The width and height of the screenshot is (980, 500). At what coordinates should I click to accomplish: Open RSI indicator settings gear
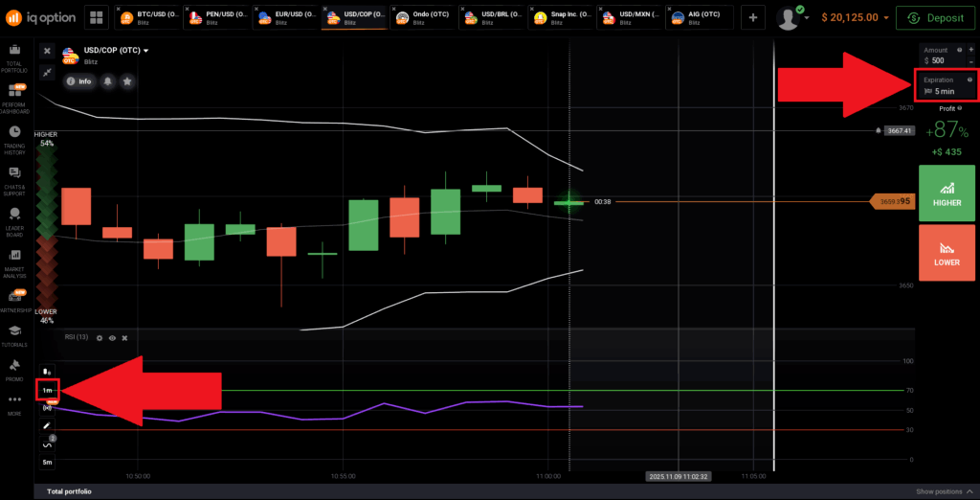click(x=100, y=338)
